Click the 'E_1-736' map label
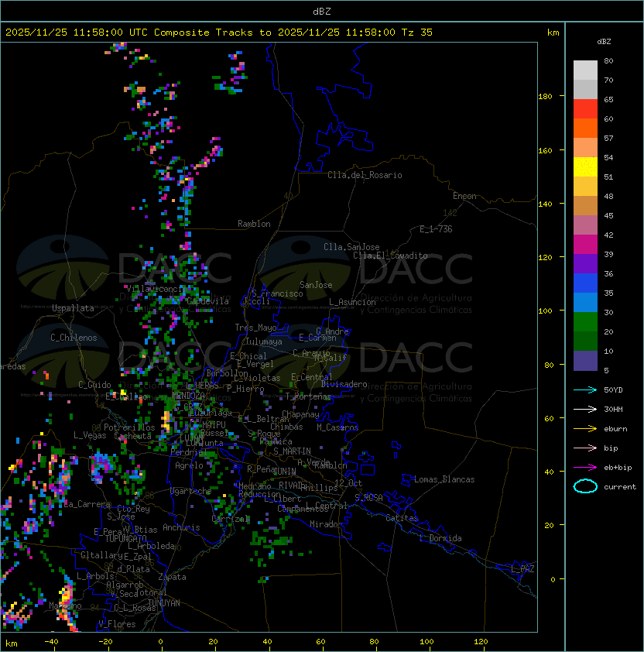Screen dimensions: 644x652 (x=436, y=229)
